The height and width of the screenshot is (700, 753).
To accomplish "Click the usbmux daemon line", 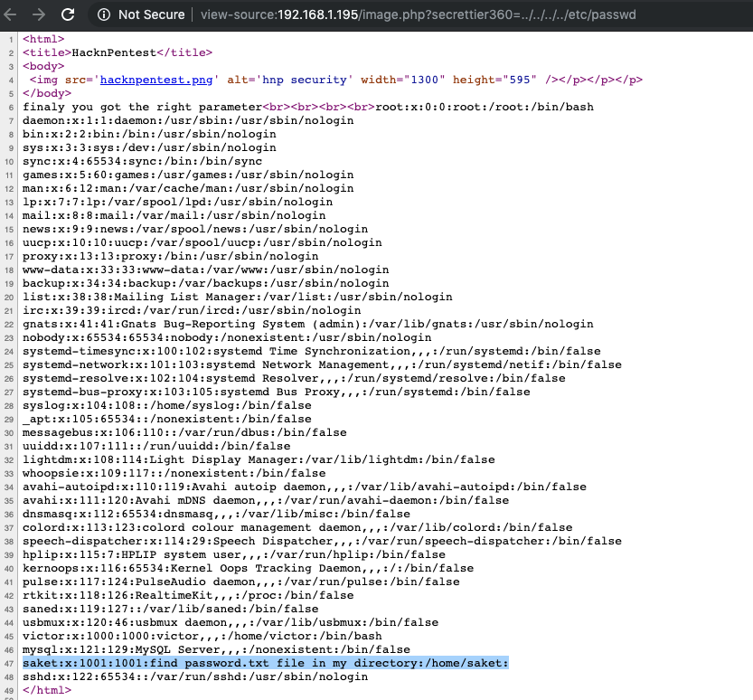I will [x=230, y=622].
